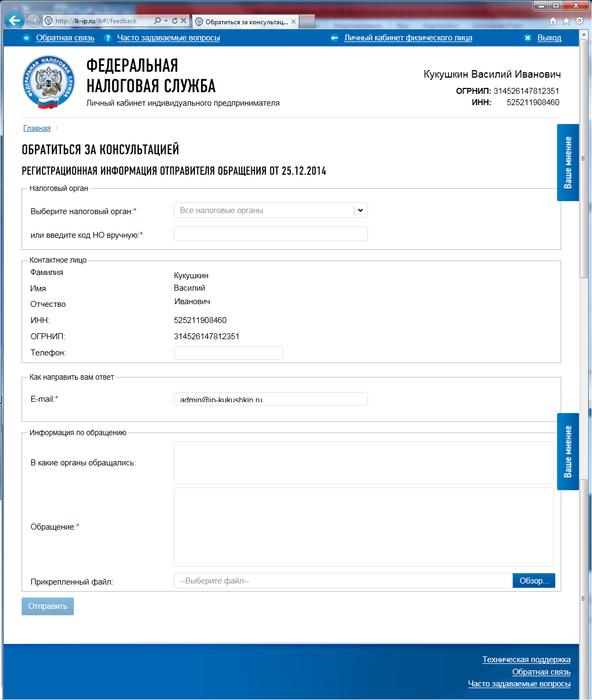Screen dimensions: 592x700
Task: Click the 'Отправить' submit button
Action: coord(47,606)
